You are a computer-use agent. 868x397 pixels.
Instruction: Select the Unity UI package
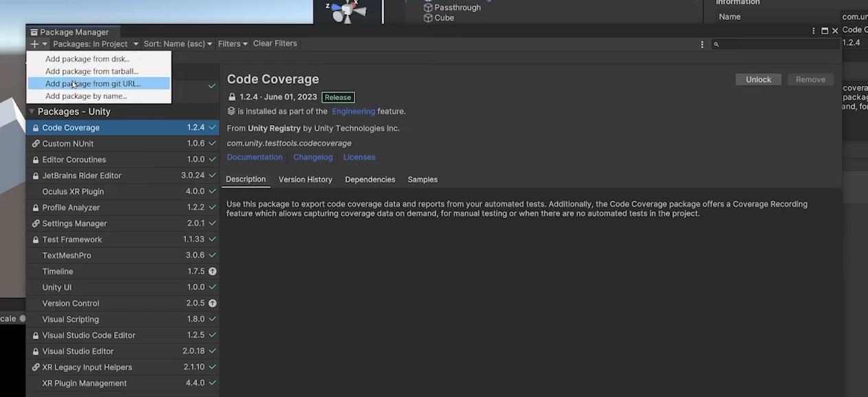click(122, 287)
